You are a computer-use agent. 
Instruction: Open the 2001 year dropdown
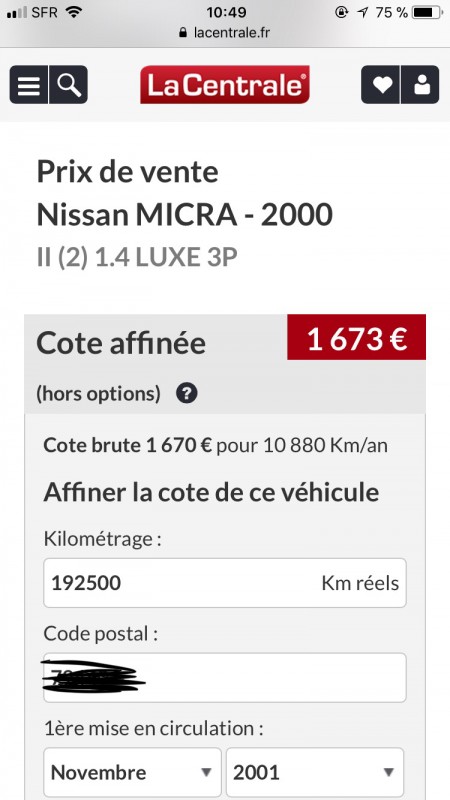pos(315,772)
